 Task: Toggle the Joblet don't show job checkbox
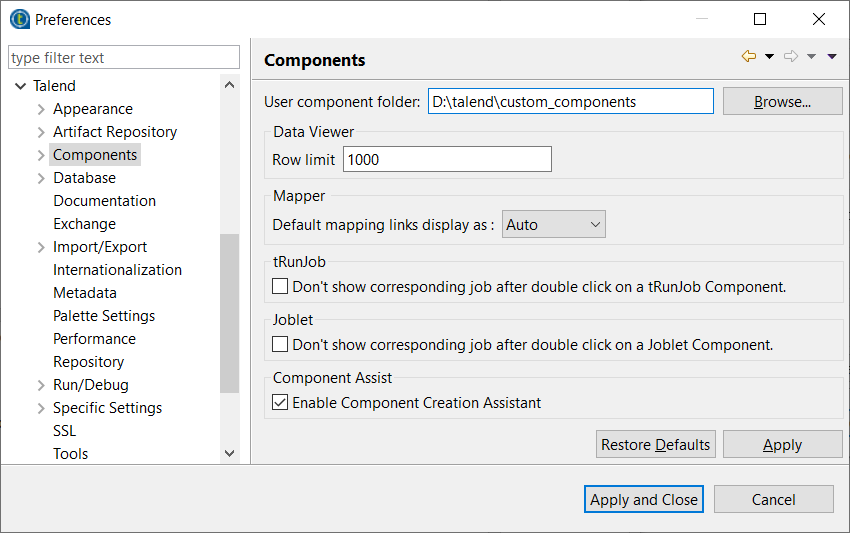(x=280, y=345)
